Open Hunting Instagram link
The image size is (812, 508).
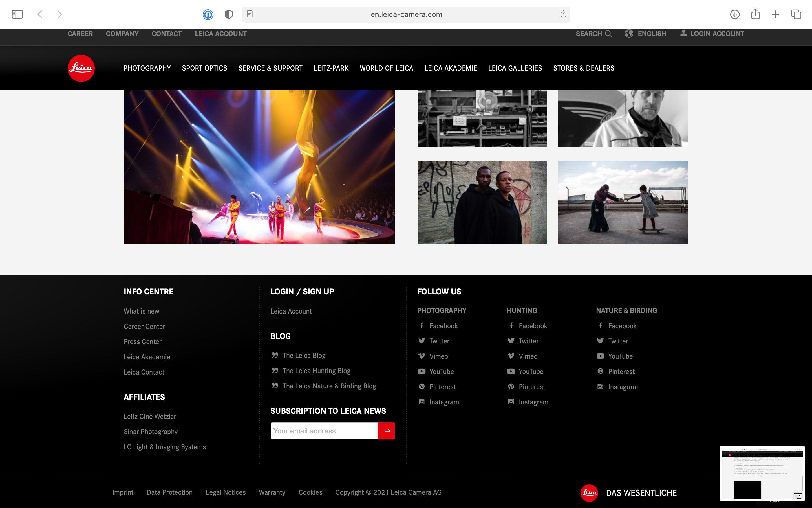pyautogui.click(x=528, y=402)
